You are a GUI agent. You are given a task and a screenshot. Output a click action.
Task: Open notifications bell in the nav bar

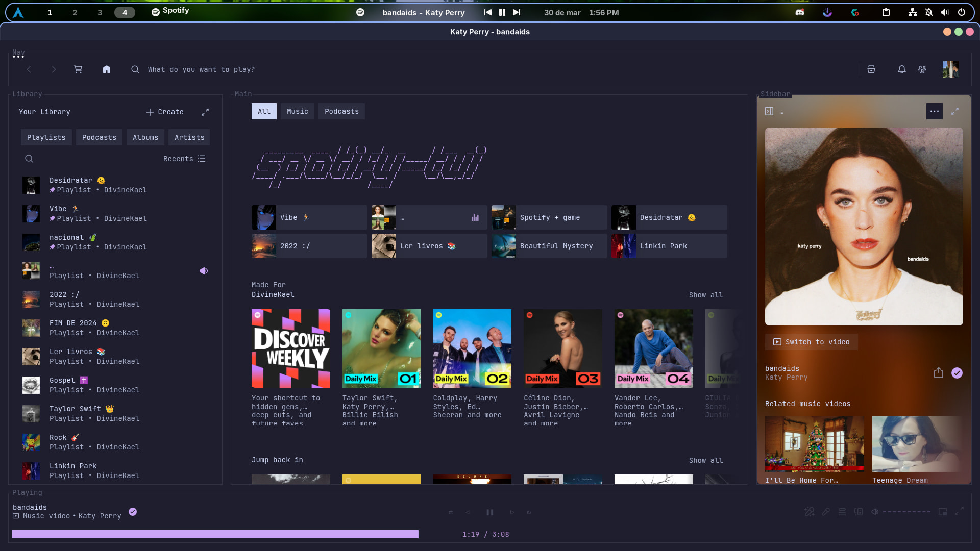click(901, 69)
